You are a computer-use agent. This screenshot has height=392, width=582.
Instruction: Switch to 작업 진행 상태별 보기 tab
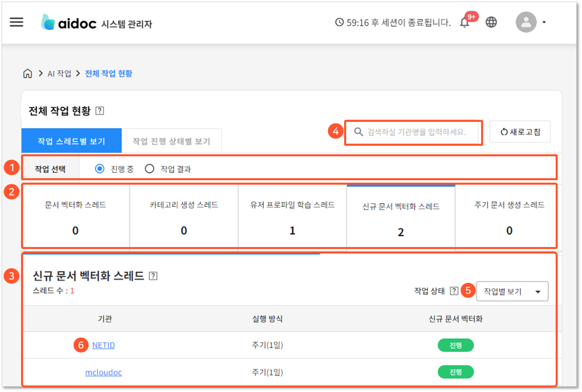[x=171, y=141]
